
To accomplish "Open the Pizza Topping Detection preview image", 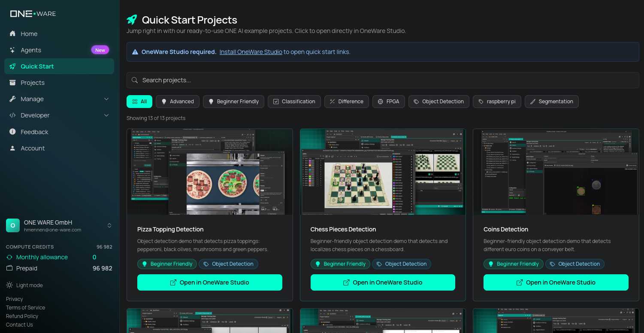I will click(x=210, y=172).
